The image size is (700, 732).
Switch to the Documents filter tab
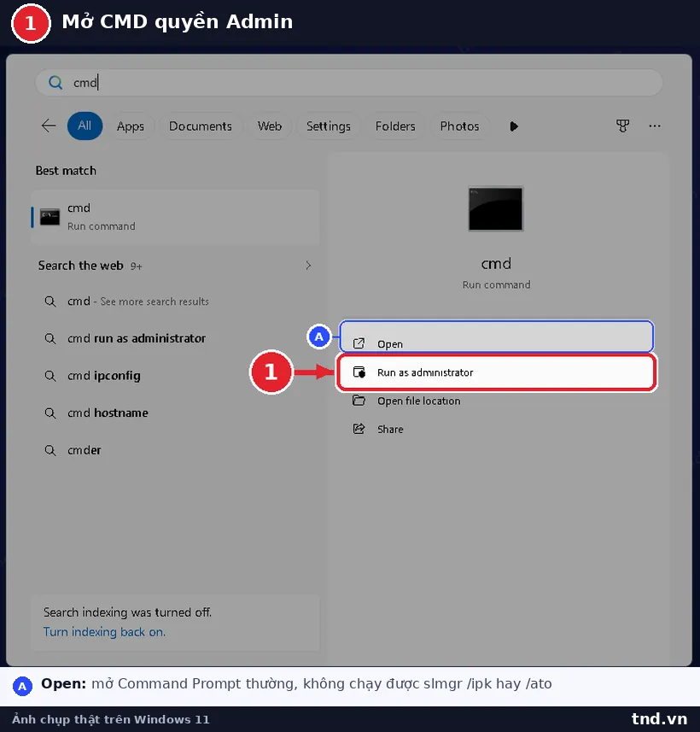pos(201,126)
